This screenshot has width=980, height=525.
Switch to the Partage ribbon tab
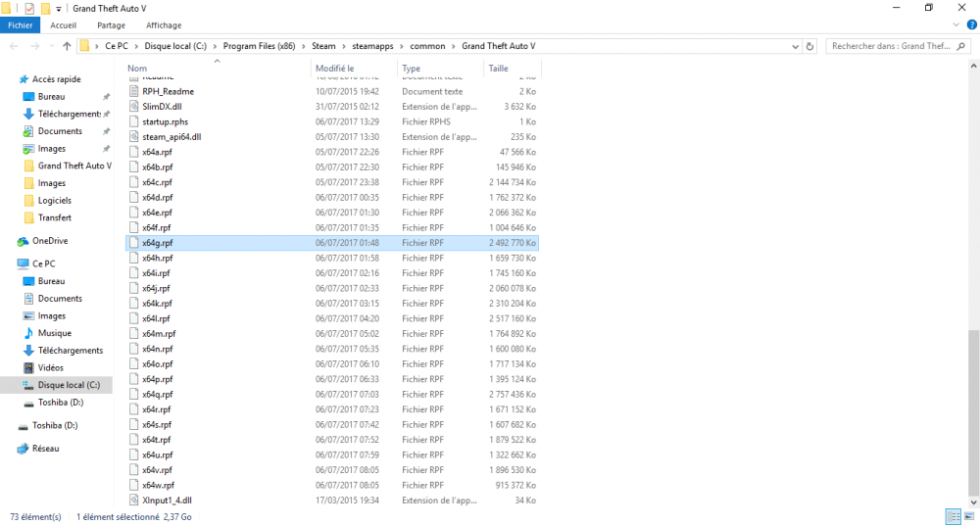[112, 25]
